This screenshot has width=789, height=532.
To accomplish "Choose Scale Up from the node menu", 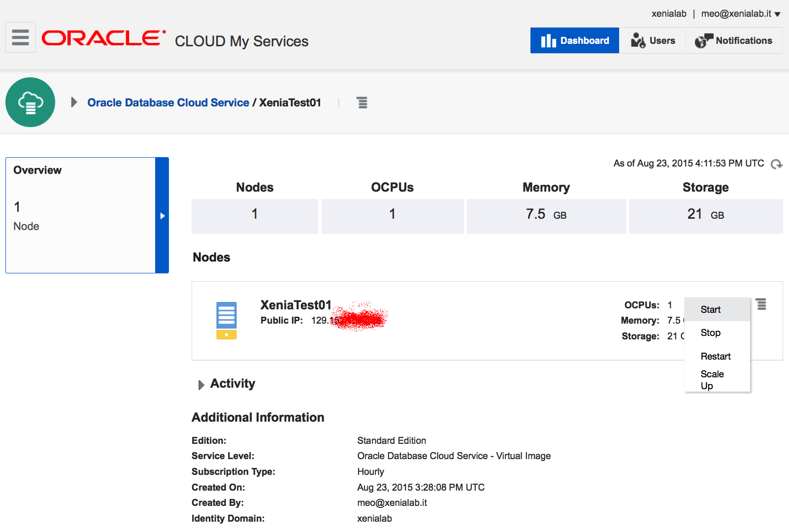I will point(718,380).
